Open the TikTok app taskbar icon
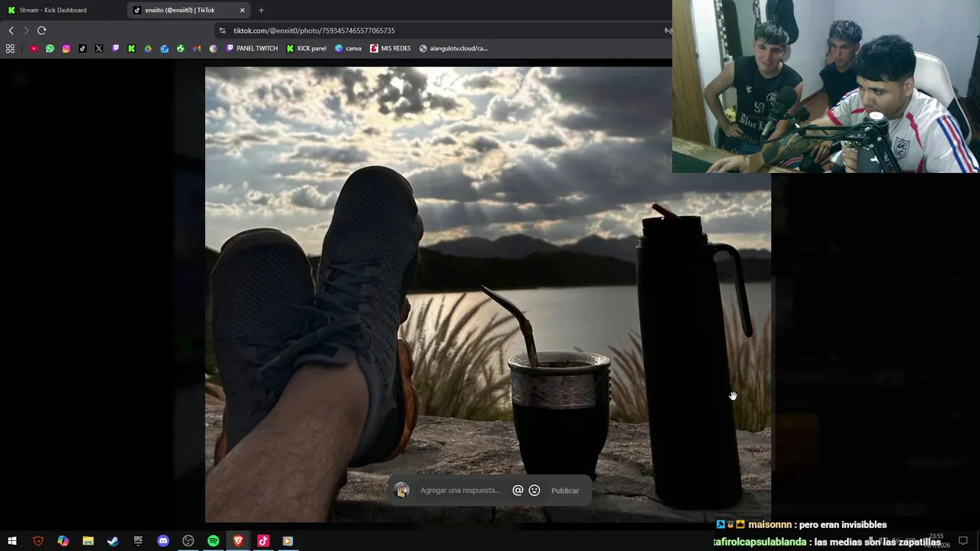The image size is (980, 551). coord(263,541)
